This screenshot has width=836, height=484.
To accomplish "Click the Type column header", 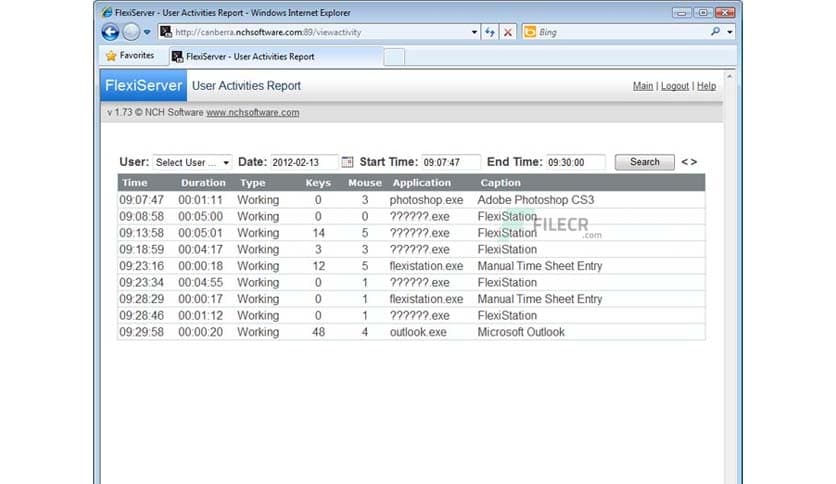I will 253,182.
